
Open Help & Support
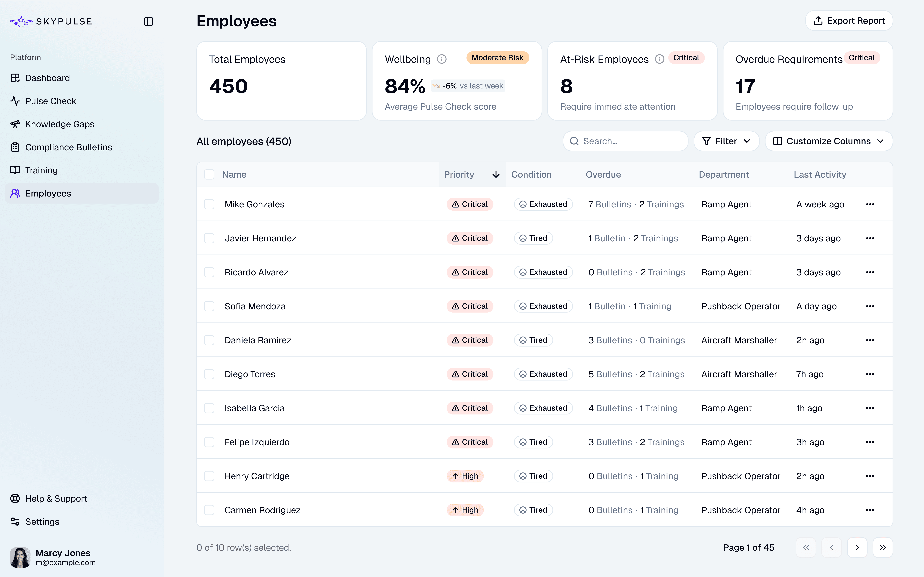[56, 498]
